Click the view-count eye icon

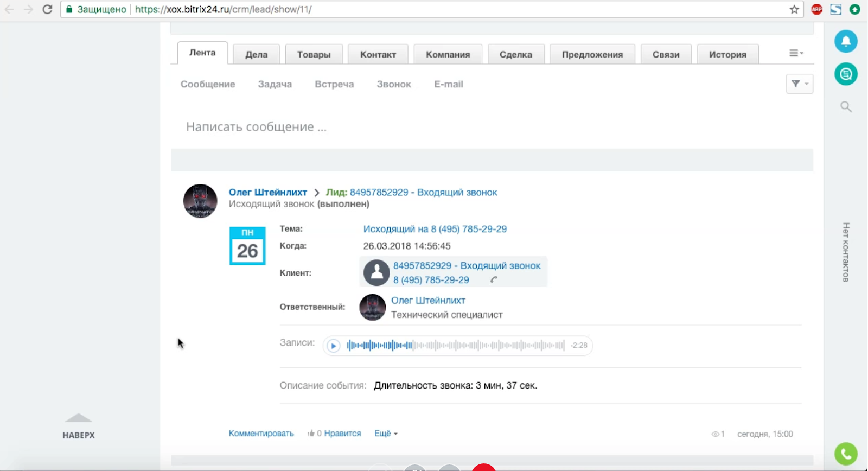click(x=715, y=434)
